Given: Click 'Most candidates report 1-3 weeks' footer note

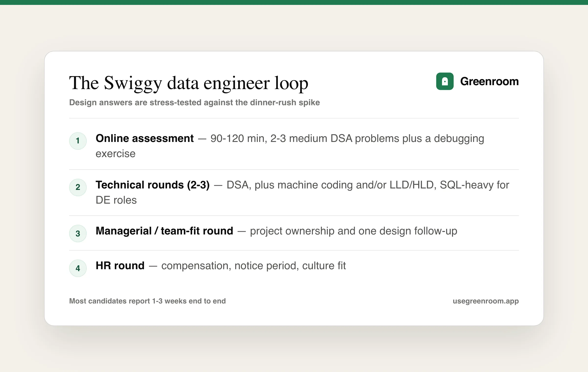Looking at the screenshot, I should click(147, 301).
